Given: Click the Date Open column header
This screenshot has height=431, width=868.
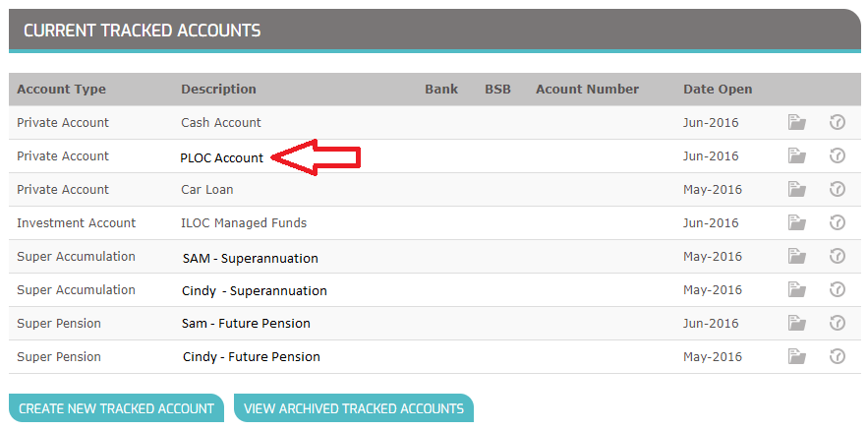Looking at the screenshot, I should click(x=718, y=90).
